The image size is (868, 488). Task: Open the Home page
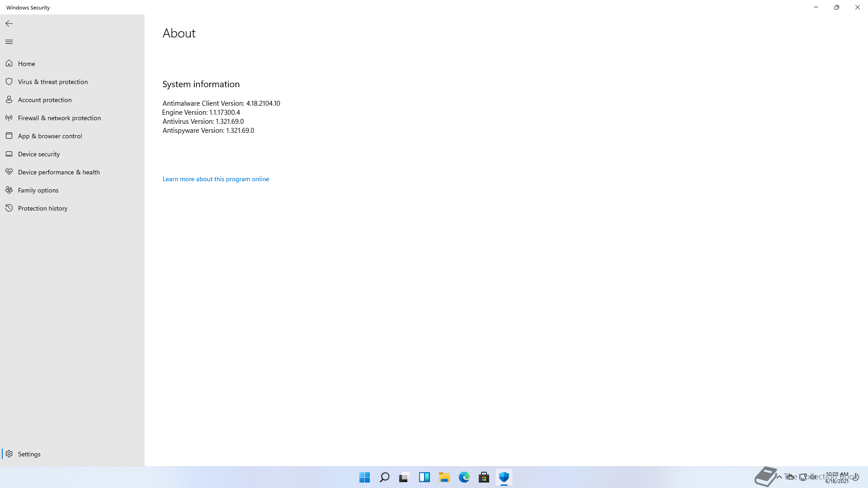pos(72,64)
